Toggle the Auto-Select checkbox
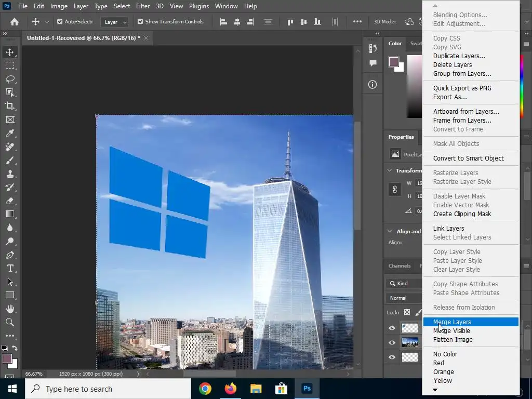This screenshot has height=399, width=532. point(60,21)
